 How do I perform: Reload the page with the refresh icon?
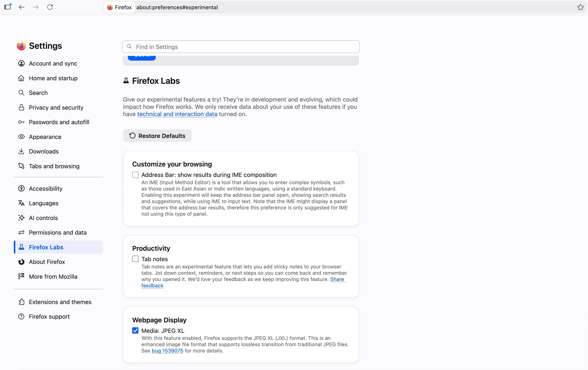50,7
